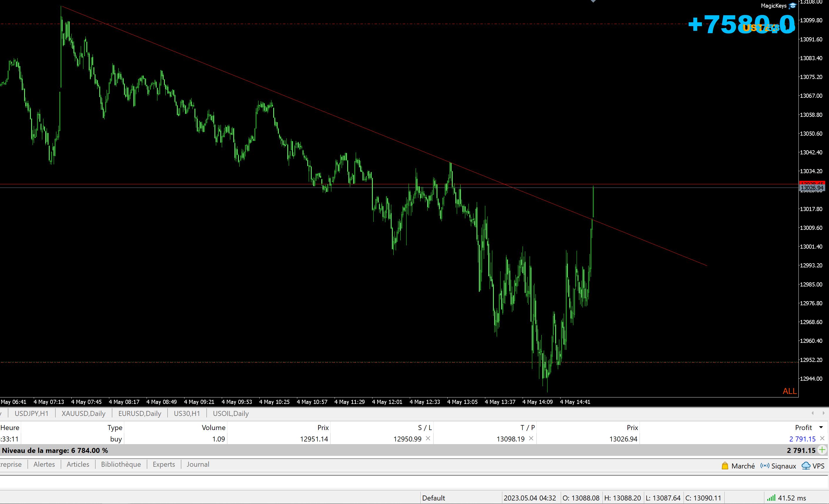Click the green plus icon next to the total profit
The width and height of the screenshot is (829, 504).
tap(822, 450)
